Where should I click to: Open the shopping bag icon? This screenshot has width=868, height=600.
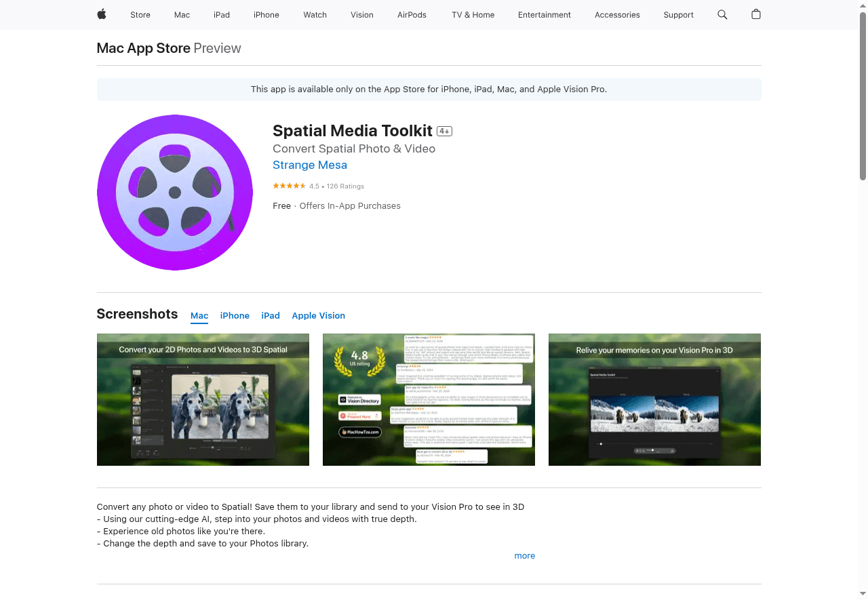tap(755, 14)
